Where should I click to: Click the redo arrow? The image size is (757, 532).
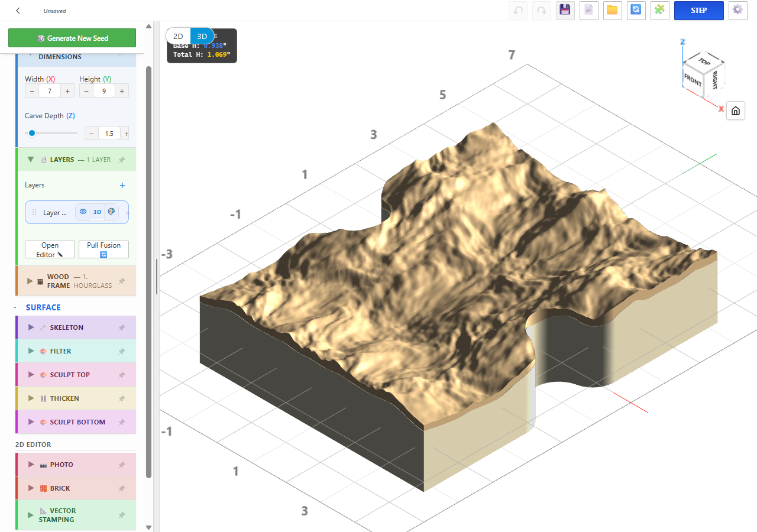[542, 11]
